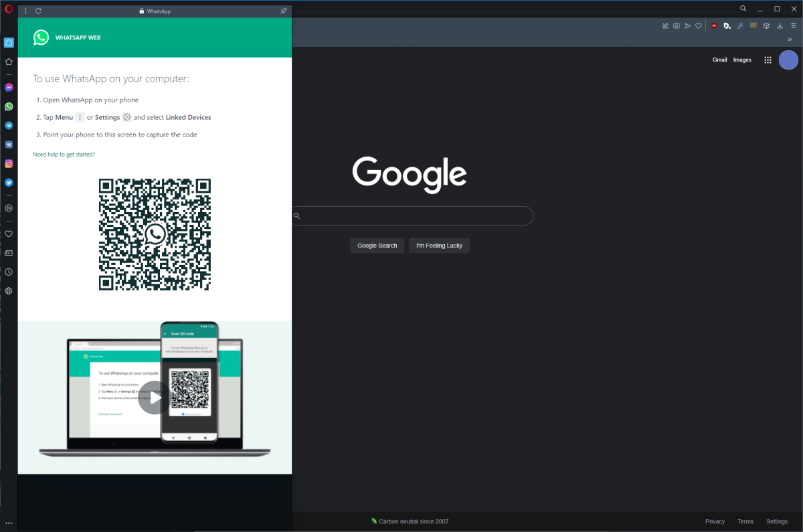Viewport: 803px width, 532px height.
Task: Click the Google logo
Action: tap(410, 174)
